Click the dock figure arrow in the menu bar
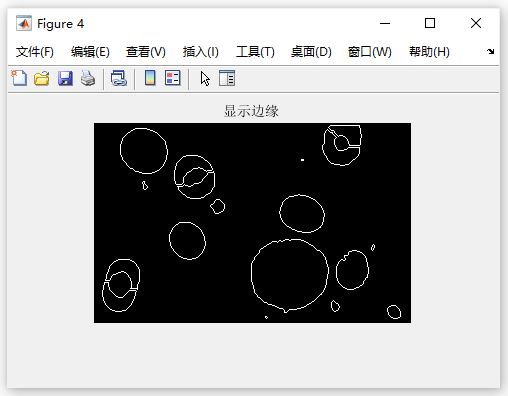This screenshot has height=396, width=508. (x=490, y=51)
